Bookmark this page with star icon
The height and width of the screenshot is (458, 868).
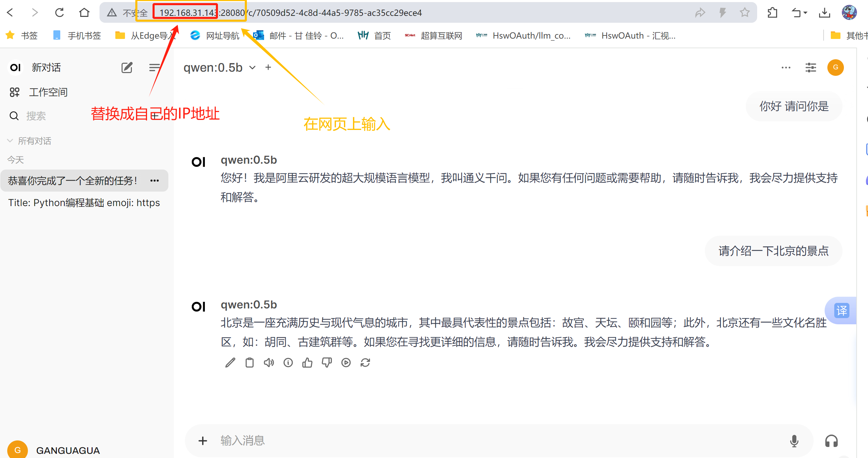744,13
